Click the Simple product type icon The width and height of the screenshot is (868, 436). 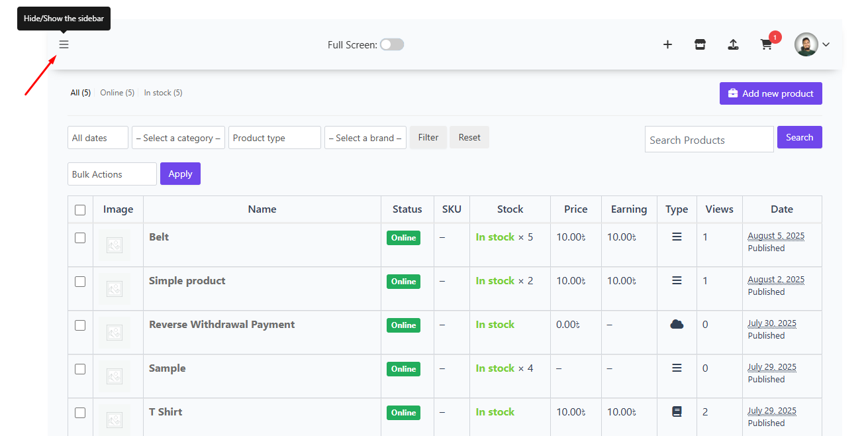click(677, 280)
